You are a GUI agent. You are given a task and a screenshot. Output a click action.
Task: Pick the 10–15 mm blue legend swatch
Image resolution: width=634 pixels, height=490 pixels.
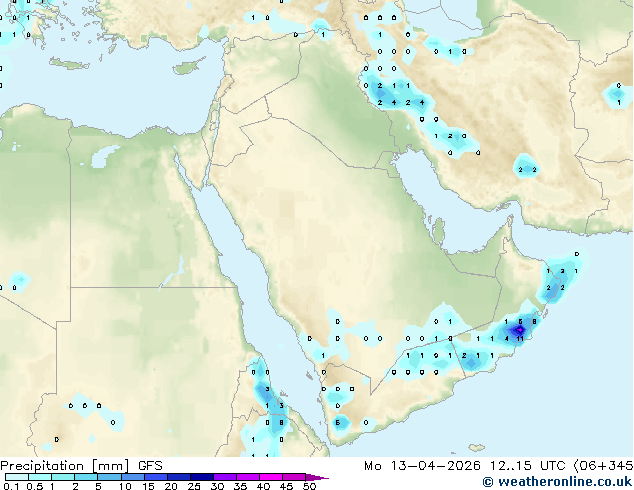click(133, 477)
